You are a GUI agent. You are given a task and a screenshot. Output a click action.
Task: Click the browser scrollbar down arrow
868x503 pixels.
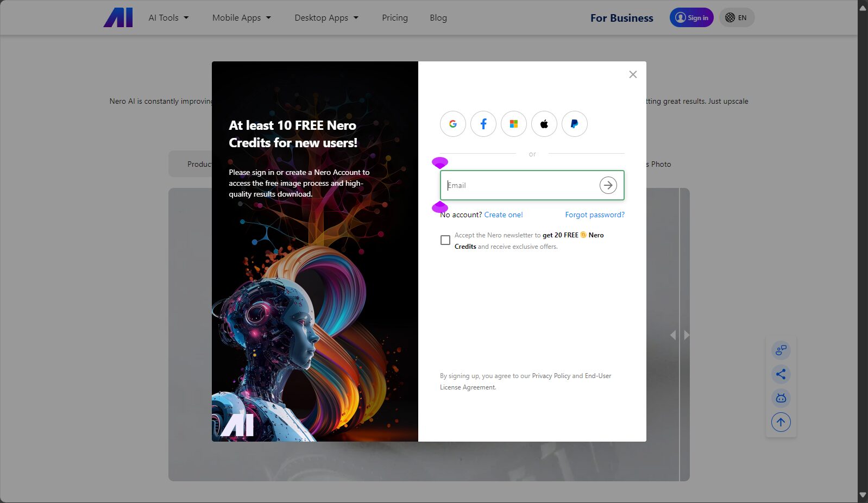click(863, 495)
